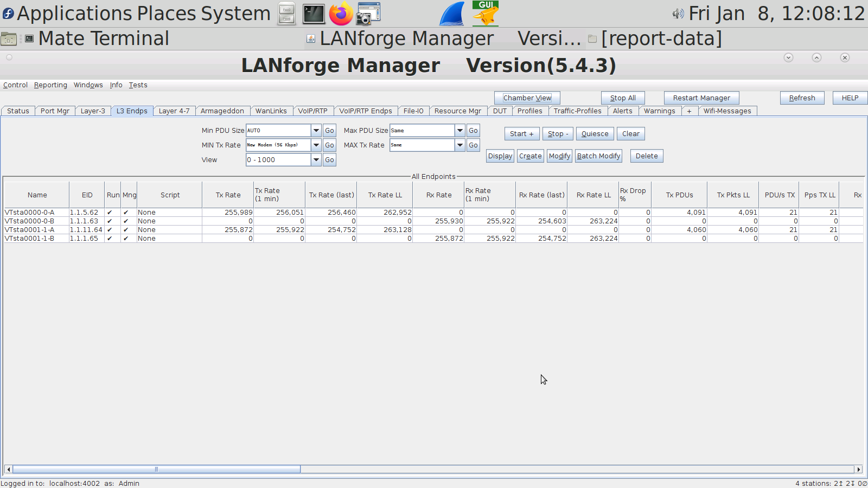Click the View field showing 0 - 1000

tap(278, 160)
